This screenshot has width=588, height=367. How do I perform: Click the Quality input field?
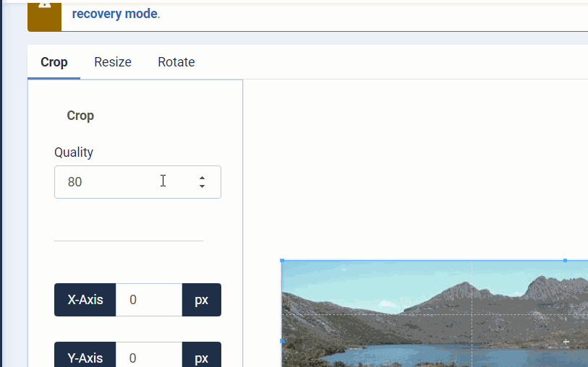click(x=137, y=182)
